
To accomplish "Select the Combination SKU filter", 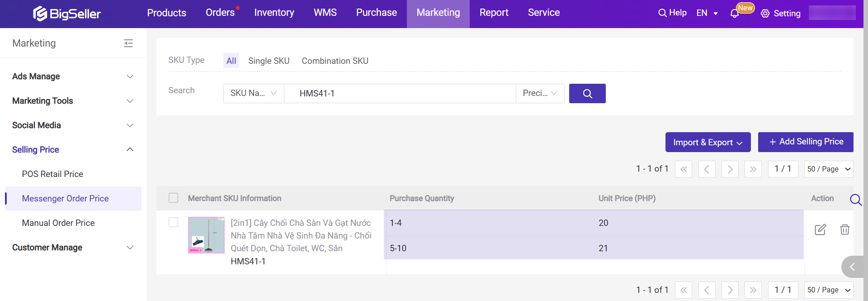I will coord(335,61).
